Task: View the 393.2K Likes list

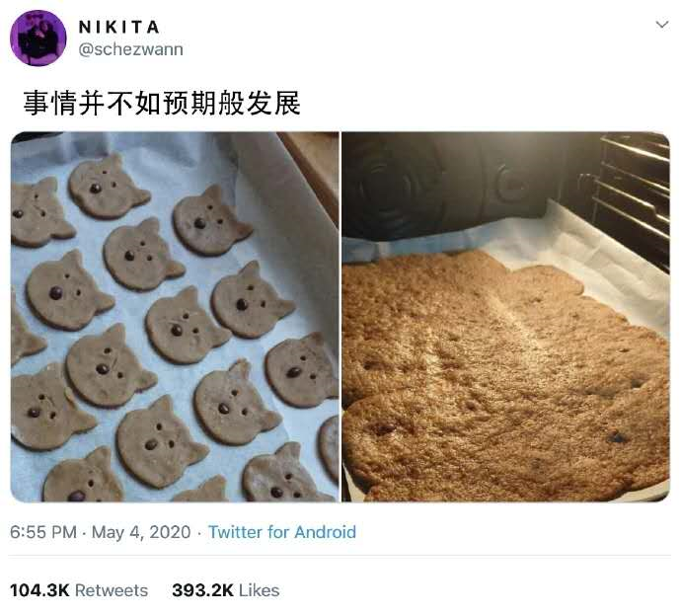Action: 226,590
